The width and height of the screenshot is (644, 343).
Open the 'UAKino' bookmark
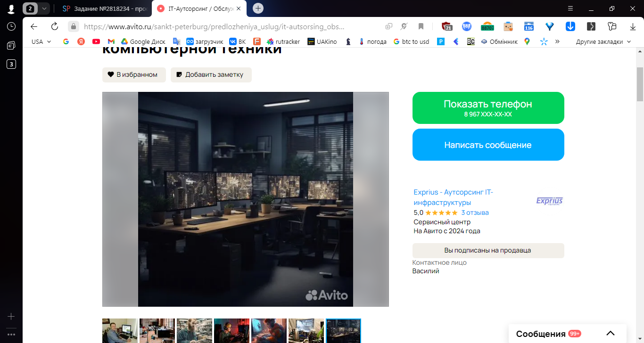coord(322,41)
